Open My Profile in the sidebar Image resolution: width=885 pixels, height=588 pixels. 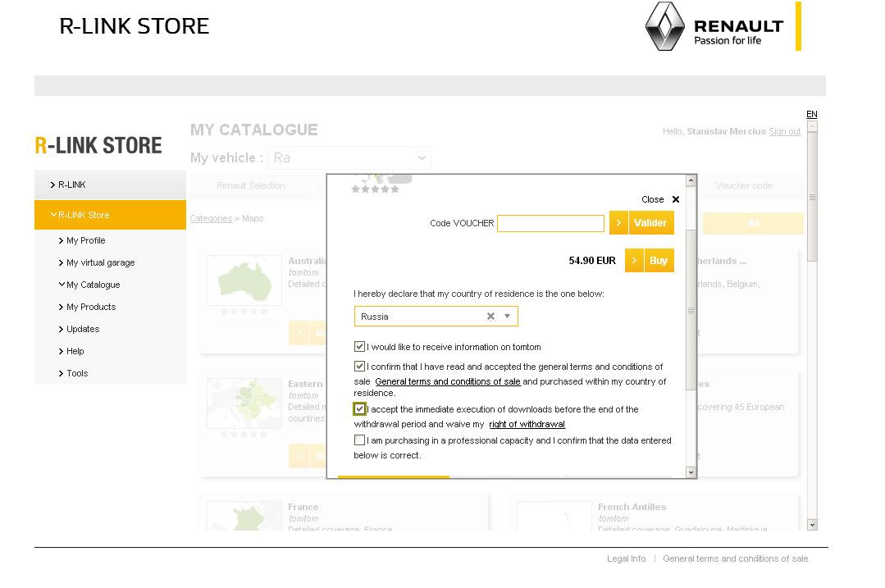[86, 240]
